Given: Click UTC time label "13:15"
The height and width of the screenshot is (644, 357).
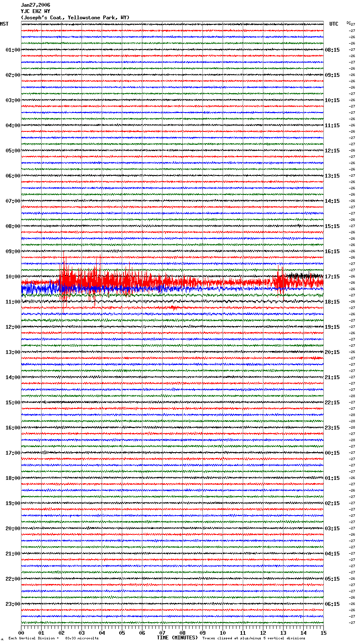Looking at the screenshot, I should [x=332, y=176].
